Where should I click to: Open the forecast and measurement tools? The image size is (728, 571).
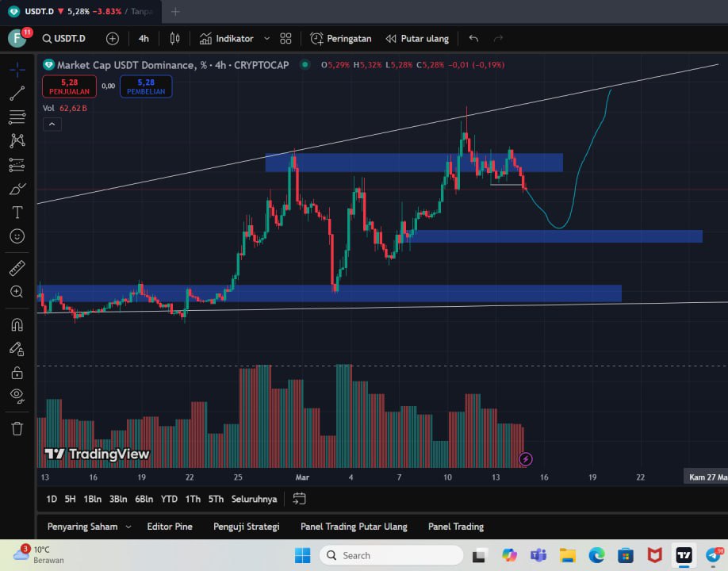tap(17, 165)
